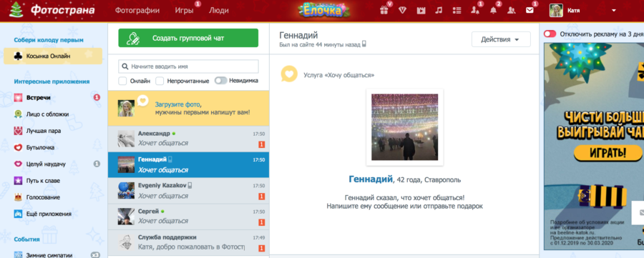Viewport: 644px width, 258px height.
Task: Open the Люди menu item
Action: 218,11
